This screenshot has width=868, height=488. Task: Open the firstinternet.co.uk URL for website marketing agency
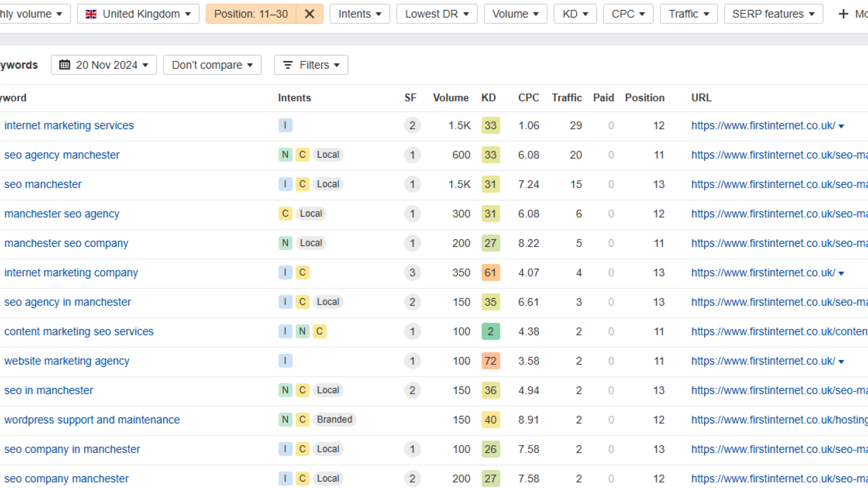point(763,361)
